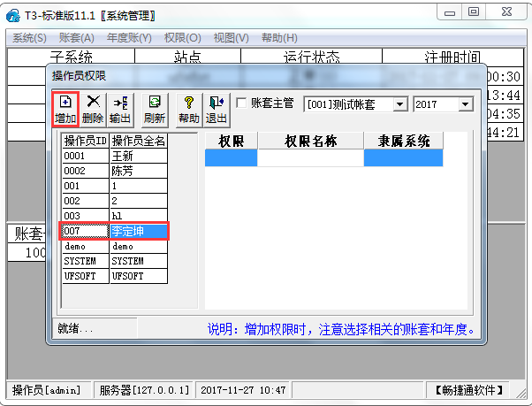Click the 服务器[127.0.0.1] status bar entry
The image size is (532, 406).
pos(144,390)
